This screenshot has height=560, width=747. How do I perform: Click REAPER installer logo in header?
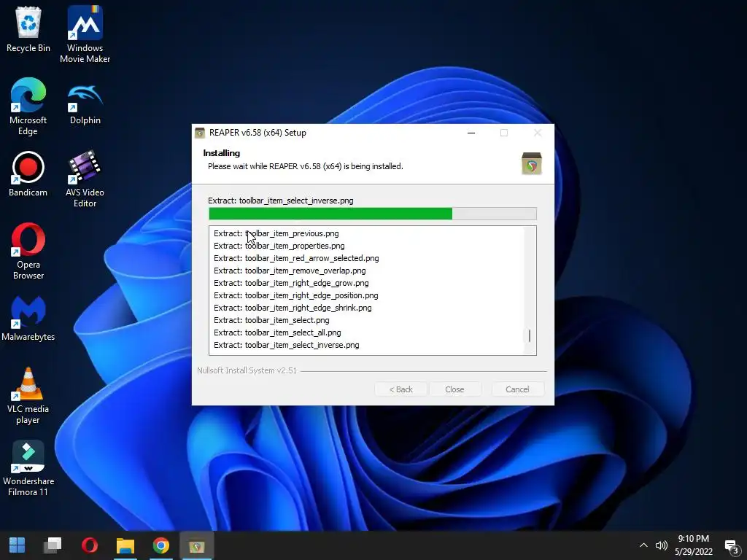532,163
